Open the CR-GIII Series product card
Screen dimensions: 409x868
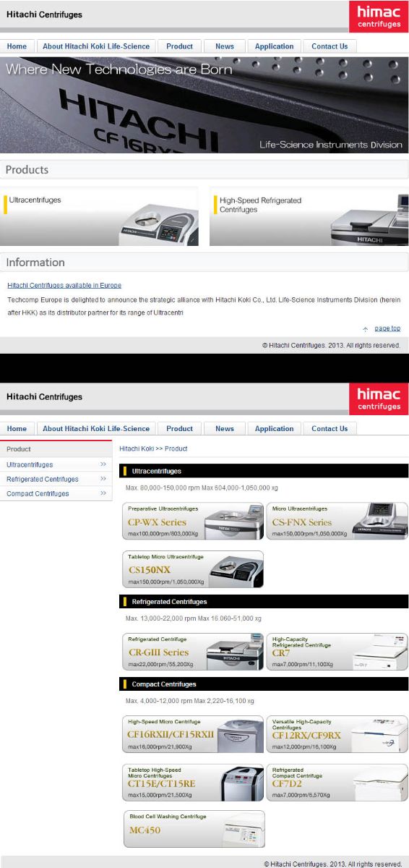coord(193,652)
